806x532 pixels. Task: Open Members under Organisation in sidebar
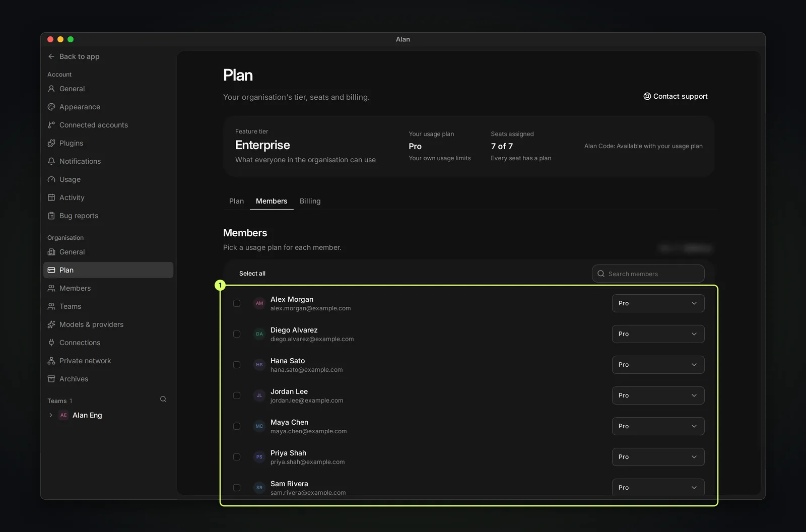[x=108, y=288]
